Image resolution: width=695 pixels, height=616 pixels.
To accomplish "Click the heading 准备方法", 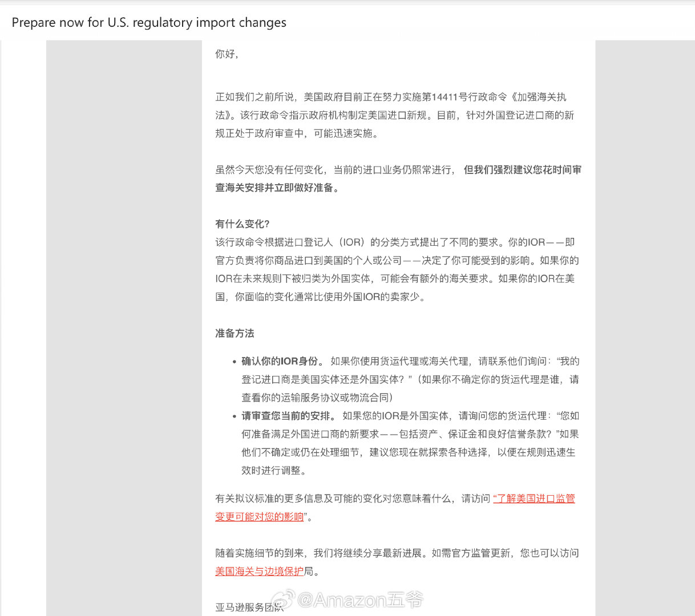I will (x=235, y=334).
